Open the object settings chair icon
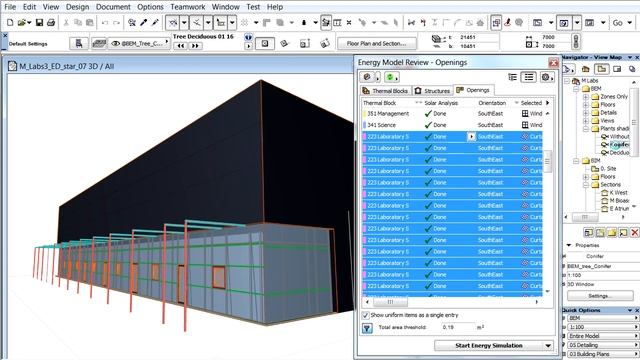The width and height of the screenshot is (640, 360). pos(79,43)
